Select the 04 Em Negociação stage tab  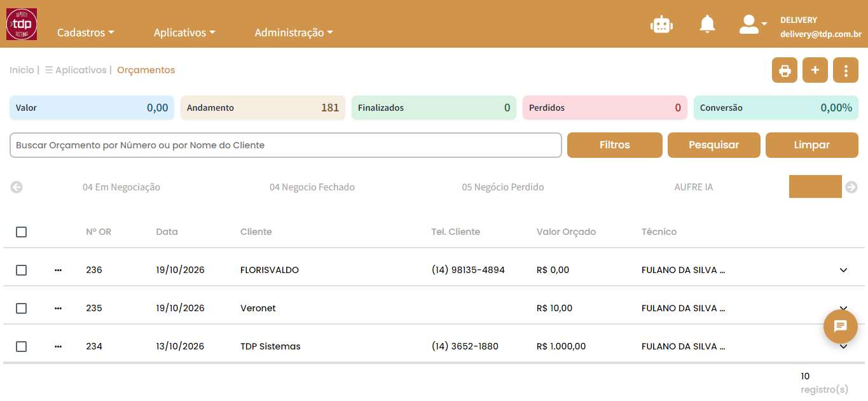121,187
